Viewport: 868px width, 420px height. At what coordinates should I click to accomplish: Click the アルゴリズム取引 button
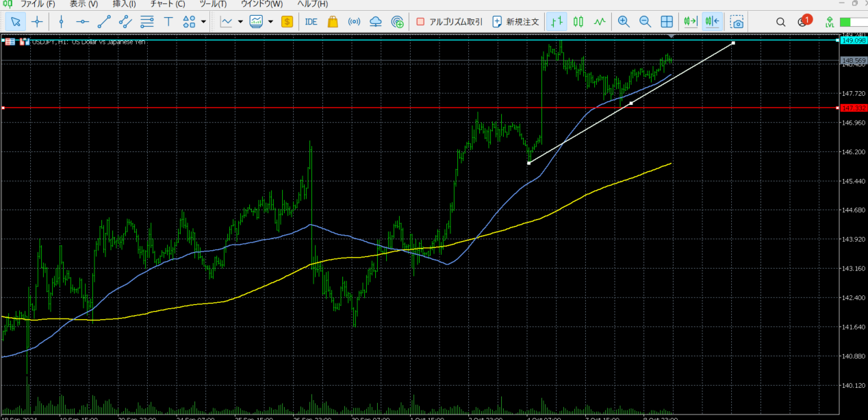(448, 21)
